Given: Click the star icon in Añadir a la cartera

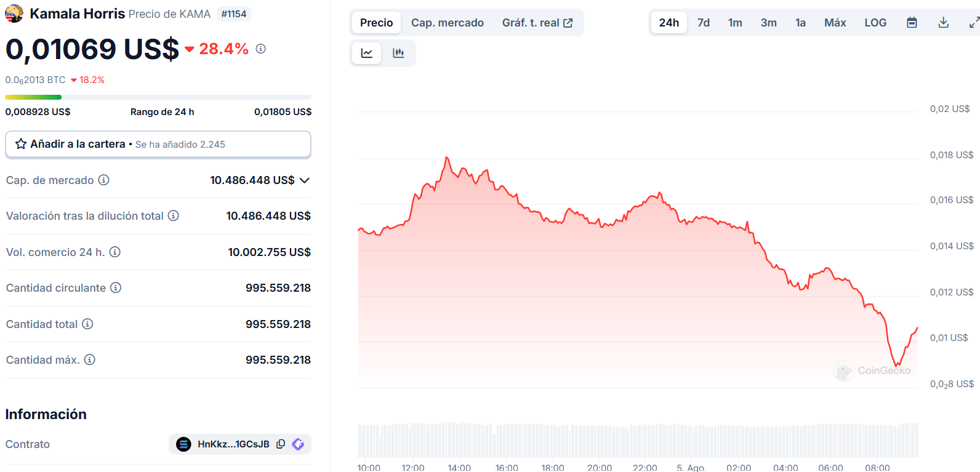Looking at the screenshot, I should click(21, 144).
